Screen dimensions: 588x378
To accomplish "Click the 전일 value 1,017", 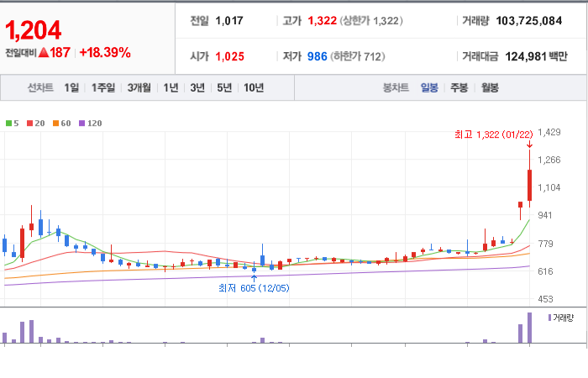I will (229, 21).
